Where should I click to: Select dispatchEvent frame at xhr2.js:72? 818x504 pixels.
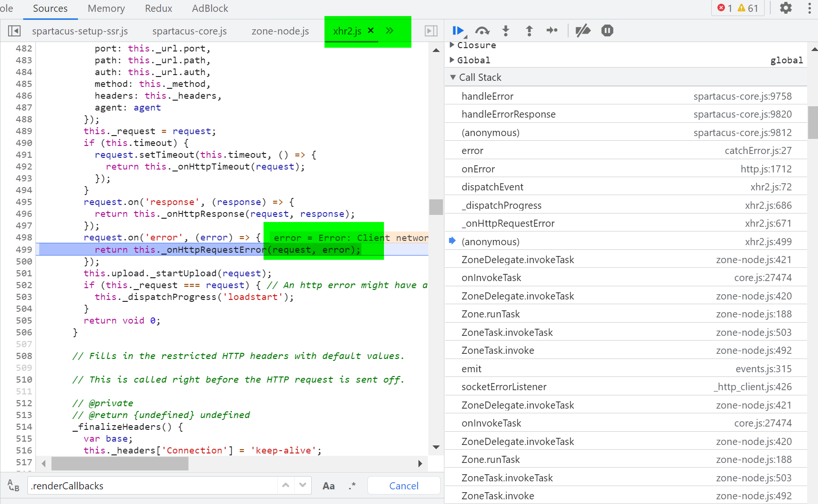(x=626, y=187)
